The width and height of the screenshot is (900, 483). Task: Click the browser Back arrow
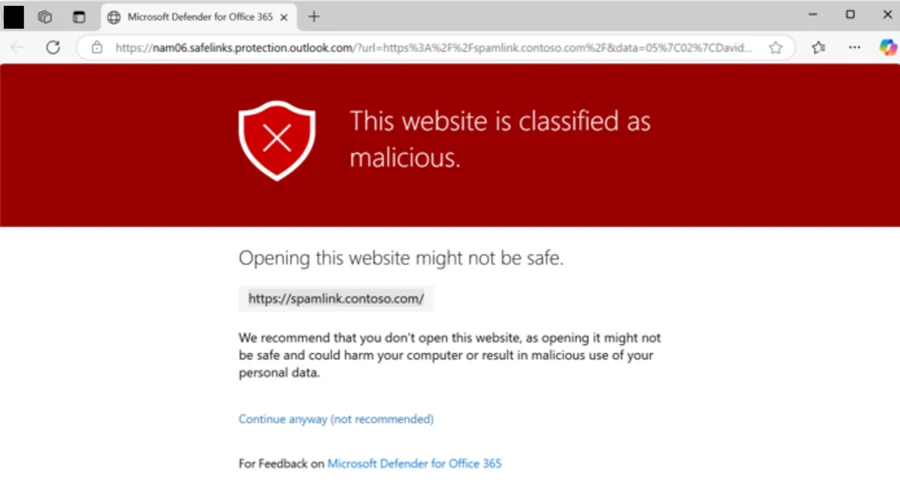(x=18, y=47)
